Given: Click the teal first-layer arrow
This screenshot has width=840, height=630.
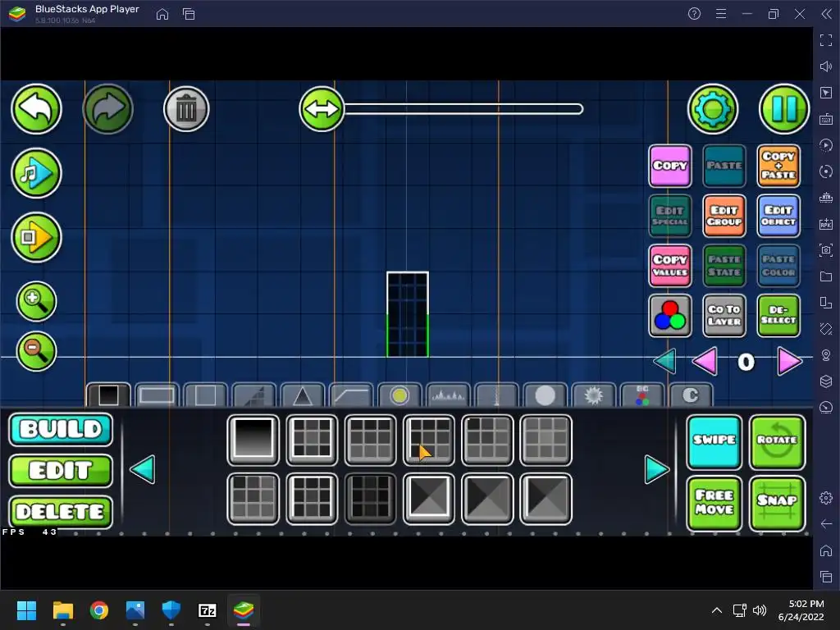Looking at the screenshot, I should 664,362.
